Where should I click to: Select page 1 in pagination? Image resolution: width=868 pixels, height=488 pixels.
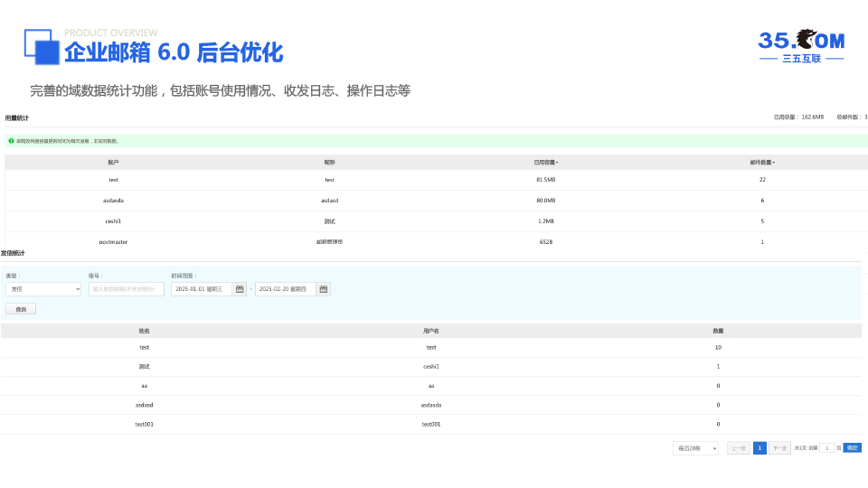759,448
